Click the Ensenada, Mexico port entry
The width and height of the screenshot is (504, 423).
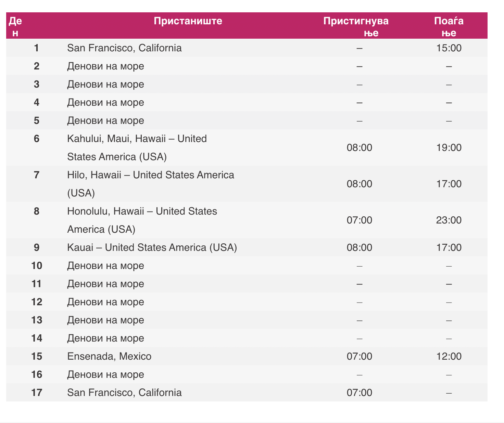click(109, 356)
